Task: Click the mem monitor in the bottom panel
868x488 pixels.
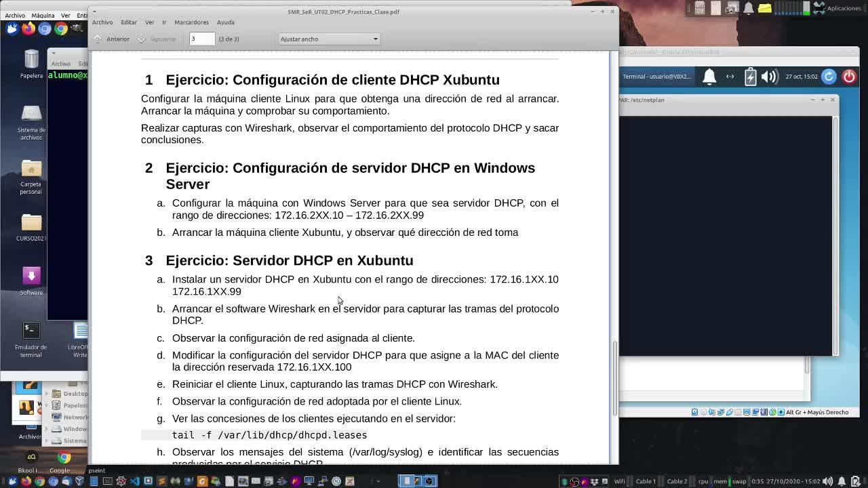Action: tap(720, 481)
